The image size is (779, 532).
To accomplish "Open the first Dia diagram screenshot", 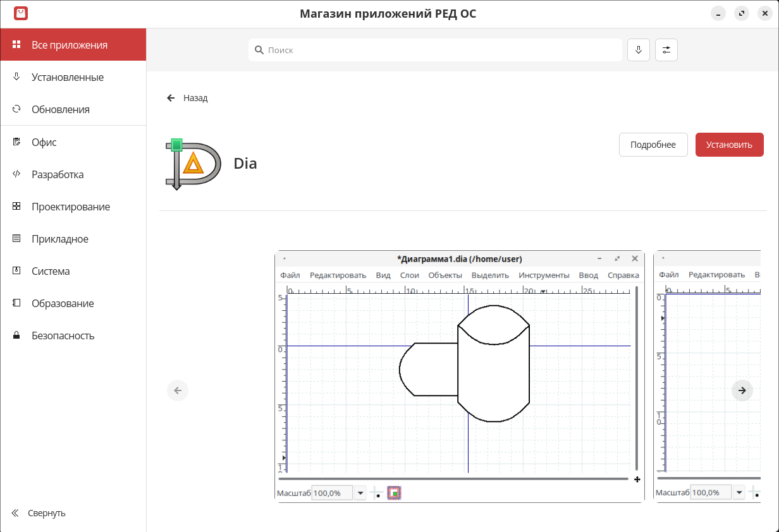I will [459, 376].
